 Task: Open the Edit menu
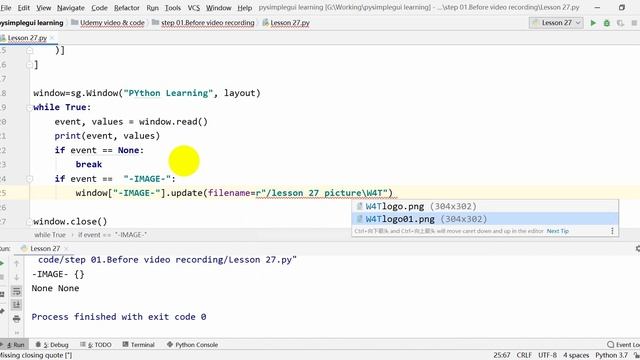click(x=24, y=8)
